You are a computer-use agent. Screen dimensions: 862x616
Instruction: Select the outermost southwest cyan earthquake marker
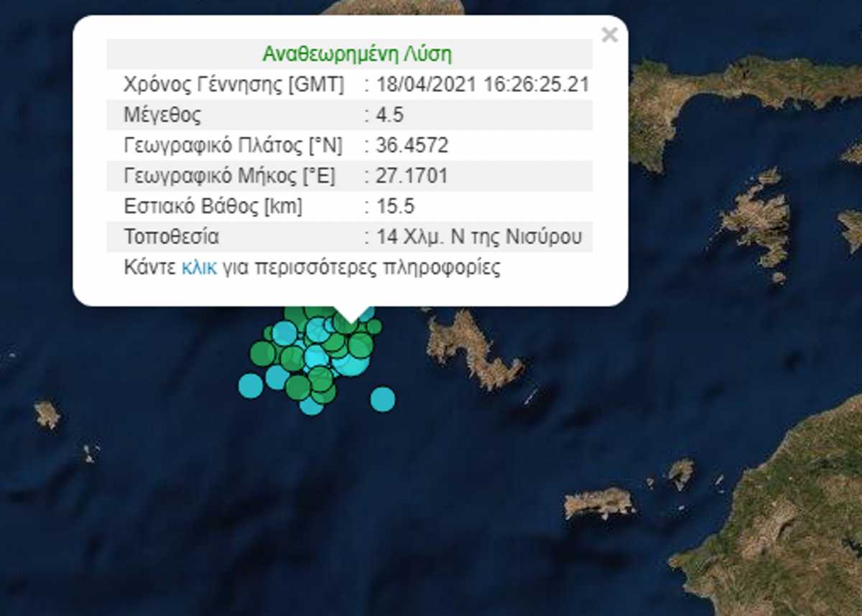(251, 386)
